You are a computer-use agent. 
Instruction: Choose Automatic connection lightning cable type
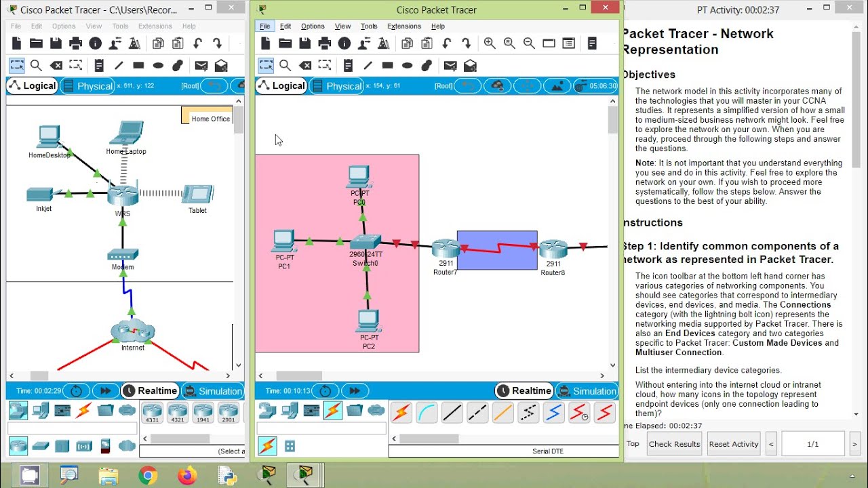point(401,412)
